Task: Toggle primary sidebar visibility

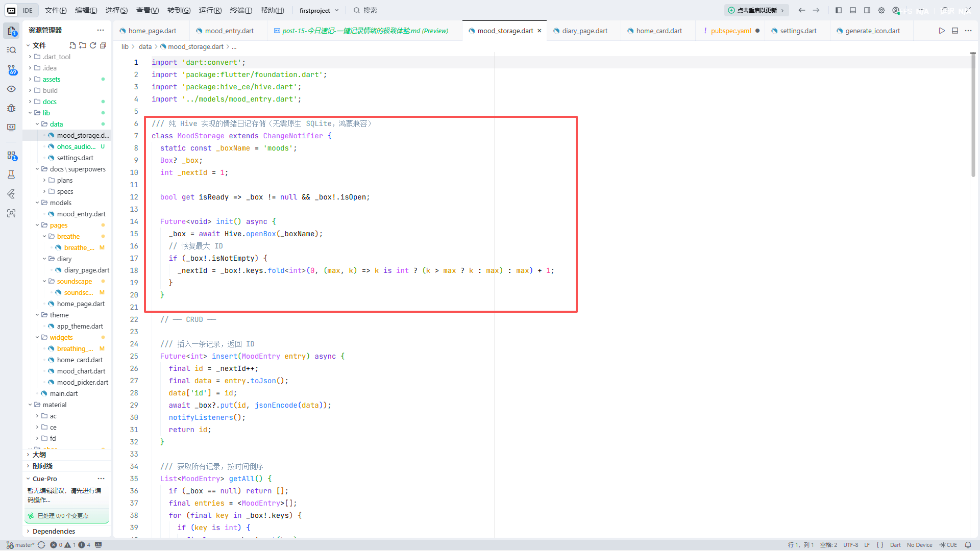Action: [839, 10]
